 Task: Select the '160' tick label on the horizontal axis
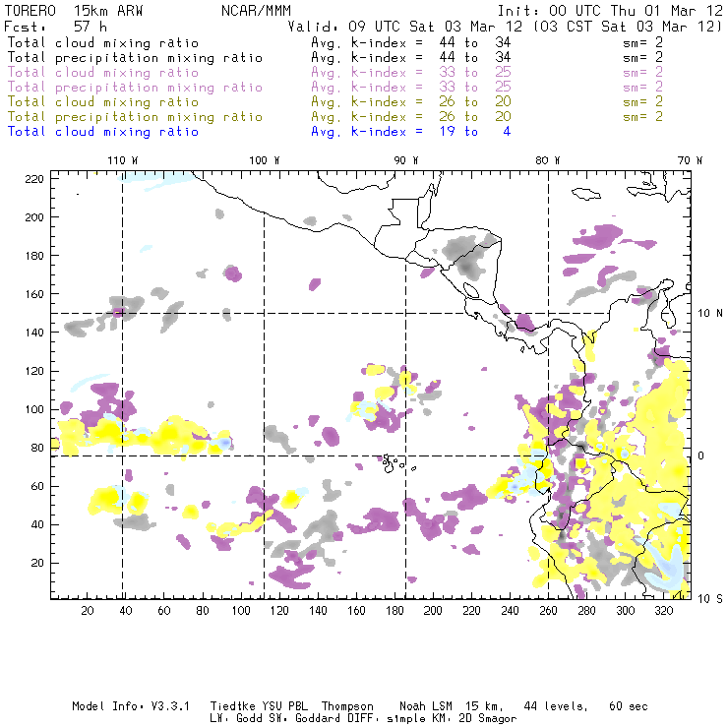[356, 611]
